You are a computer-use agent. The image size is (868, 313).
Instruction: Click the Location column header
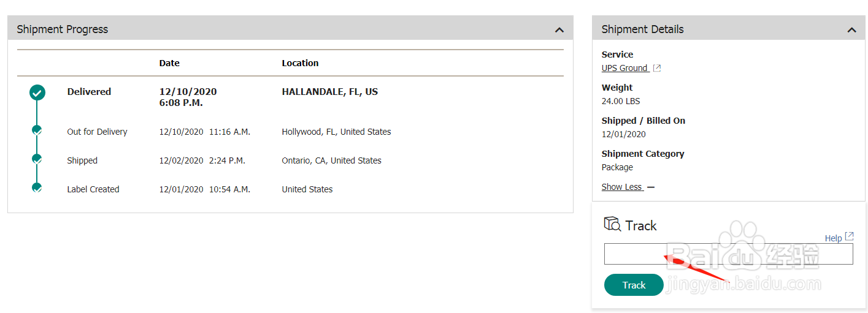[x=300, y=63]
